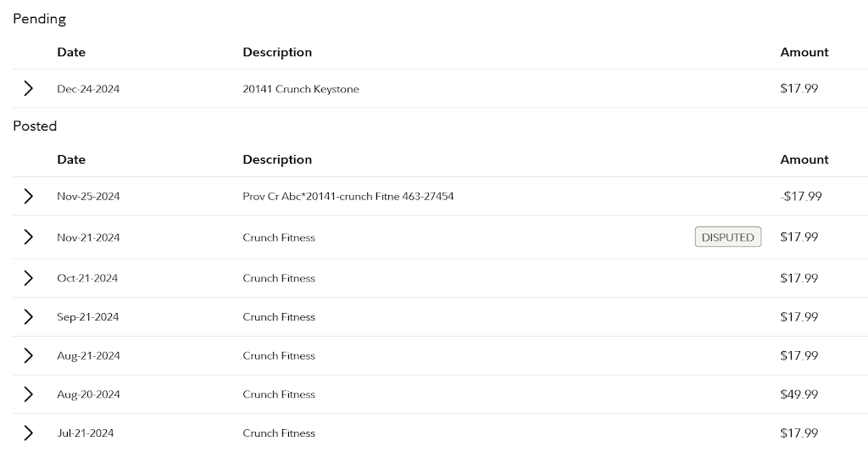Click the Pending section Date column header
Viewport: 868px width, 452px height.
[71, 53]
